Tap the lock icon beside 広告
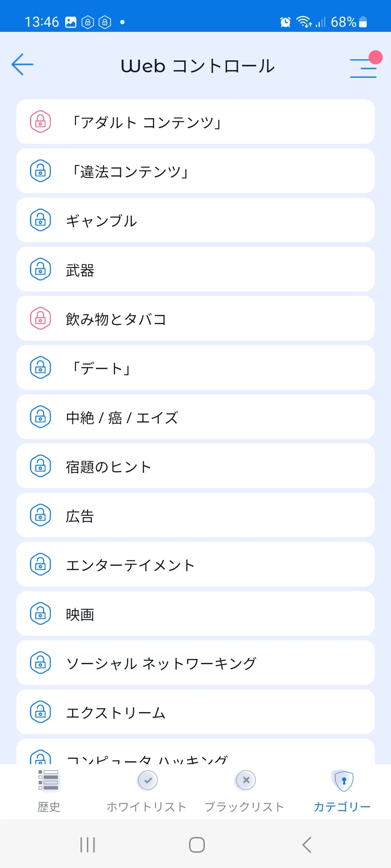This screenshot has width=391, height=868. (x=40, y=515)
